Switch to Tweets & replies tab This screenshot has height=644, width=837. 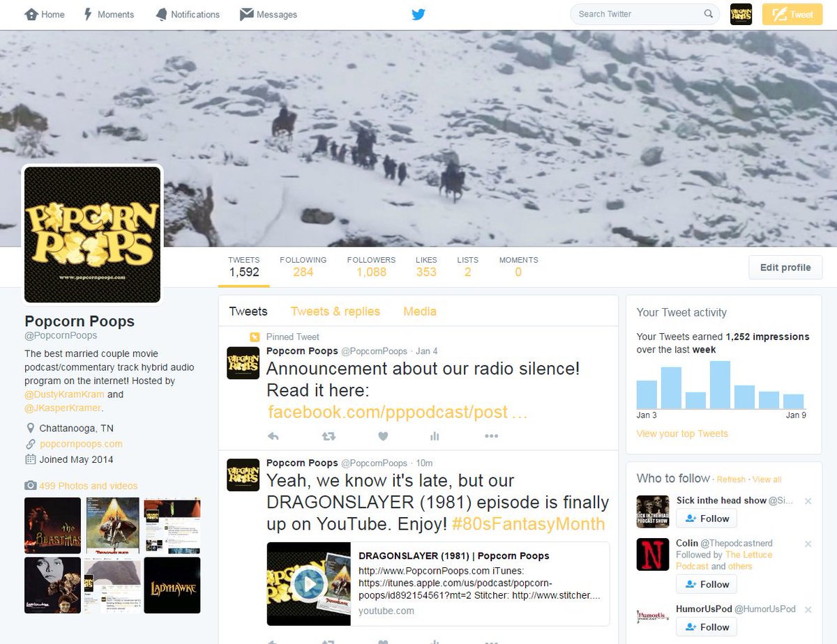[335, 312]
